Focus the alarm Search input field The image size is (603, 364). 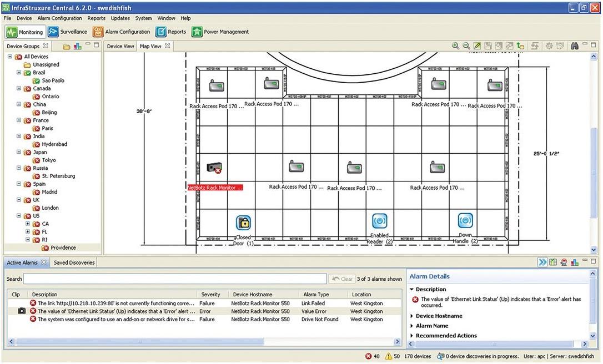pyautogui.click(x=175, y=279)
